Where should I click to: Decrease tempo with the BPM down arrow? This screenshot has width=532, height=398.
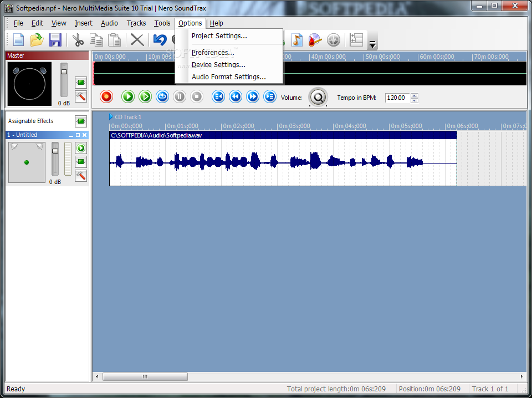pos(415,100)
